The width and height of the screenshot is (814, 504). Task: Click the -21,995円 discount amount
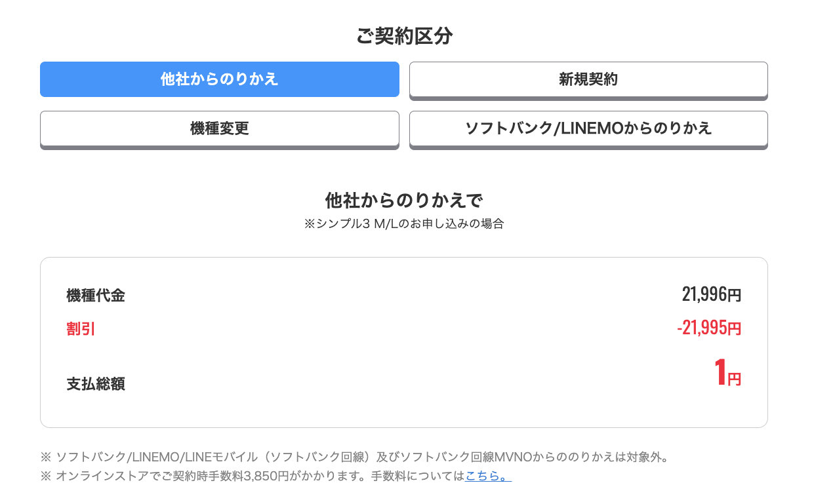click(x=708, y=328)
